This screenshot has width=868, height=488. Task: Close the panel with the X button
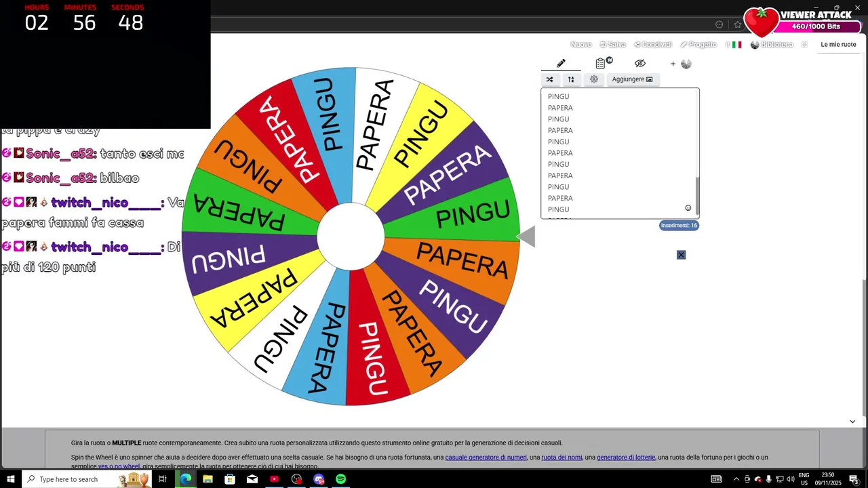[x=681, y=255]
